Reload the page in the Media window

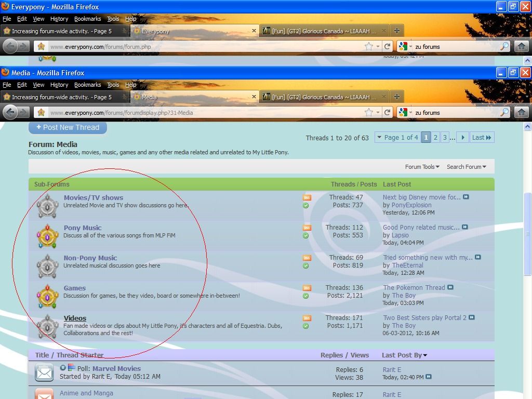point(387,112)
